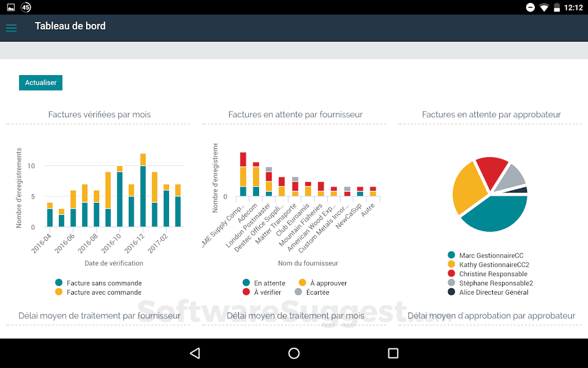Click the back navigation arrow

point(194,353)
